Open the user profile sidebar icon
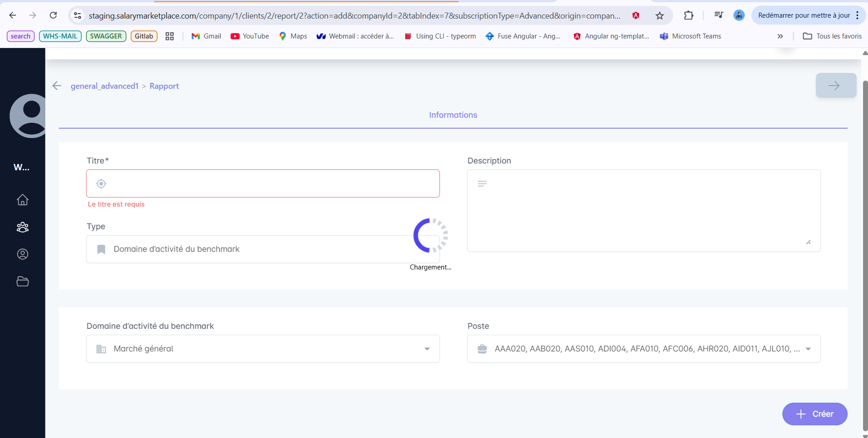The height and width of the screenshot is (438, 868). pos(23,254)
